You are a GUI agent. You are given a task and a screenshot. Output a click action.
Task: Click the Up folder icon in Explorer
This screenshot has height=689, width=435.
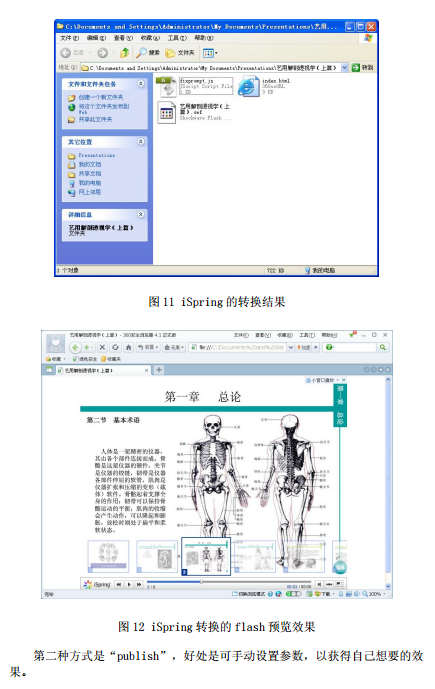tap(125, 53)
